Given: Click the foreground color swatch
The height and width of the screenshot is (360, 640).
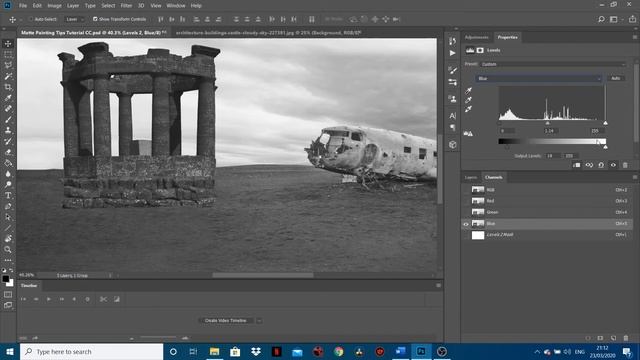Looking at the screenshot, I should click(x=5, y=279).
